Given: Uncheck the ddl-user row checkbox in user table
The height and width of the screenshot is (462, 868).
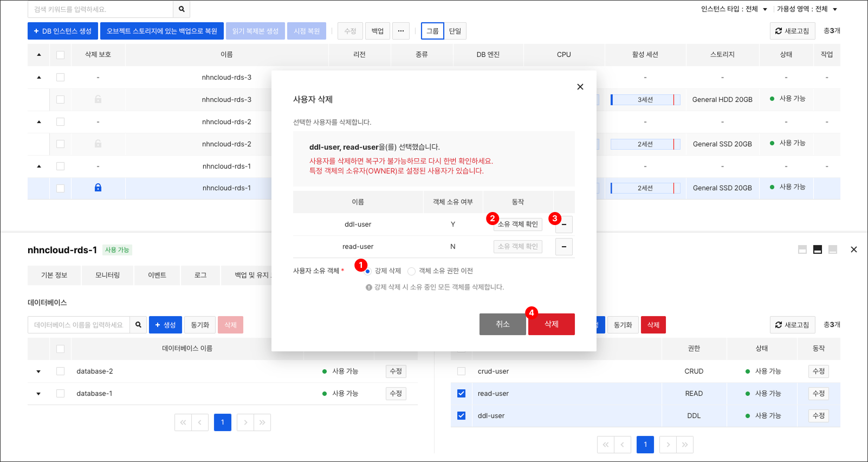Looking at the screenshot, I should (x=461, y=415).
